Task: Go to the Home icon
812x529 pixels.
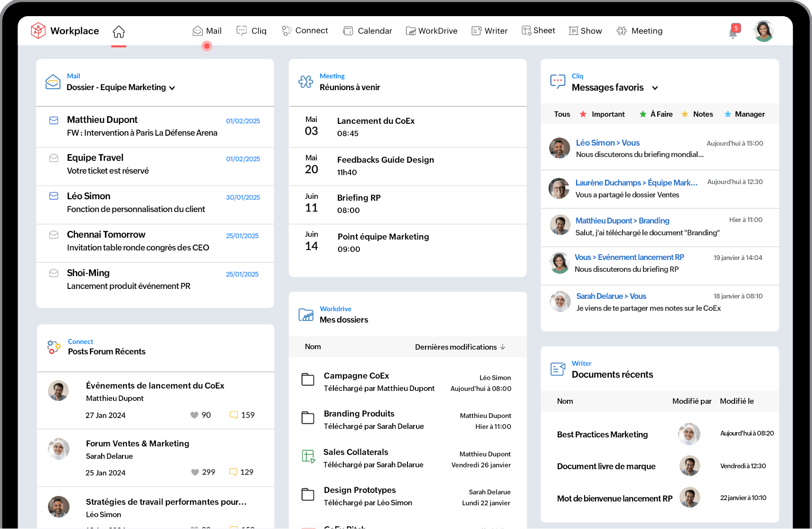Action: (119, 31)
